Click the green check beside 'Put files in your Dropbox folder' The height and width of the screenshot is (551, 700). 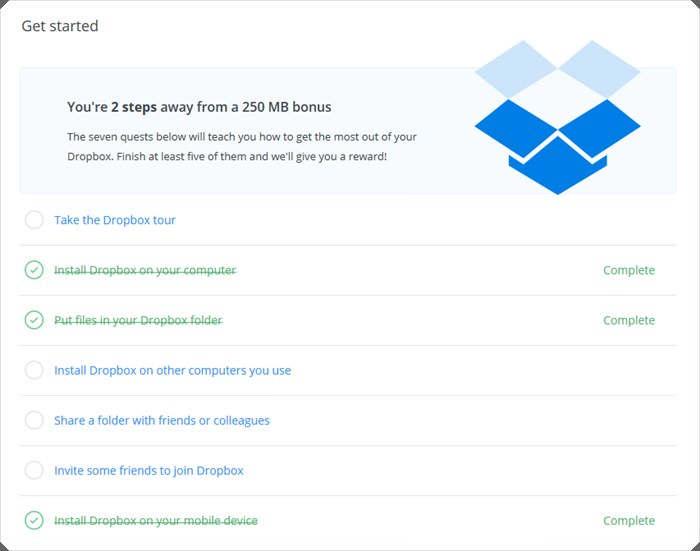tap(34, 320)
